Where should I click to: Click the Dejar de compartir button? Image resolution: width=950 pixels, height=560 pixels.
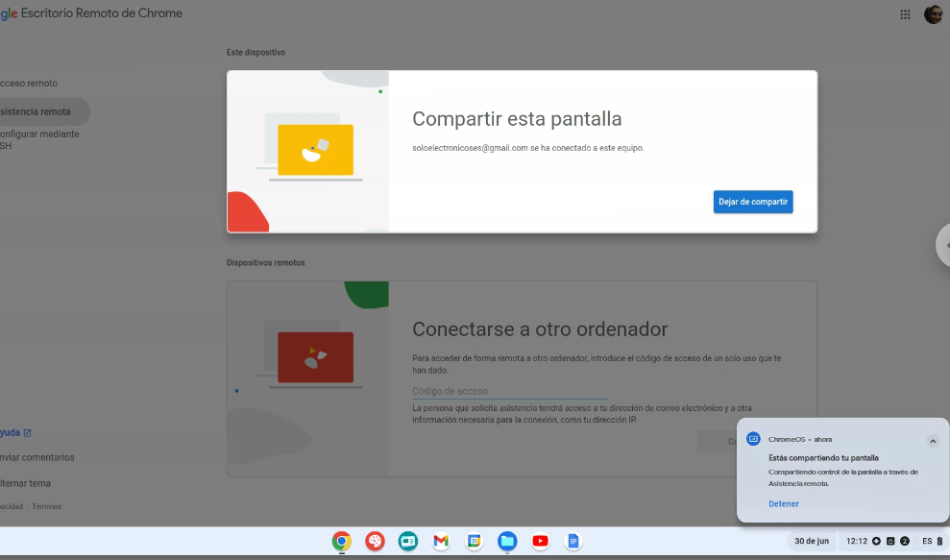[x=753, y=202]
